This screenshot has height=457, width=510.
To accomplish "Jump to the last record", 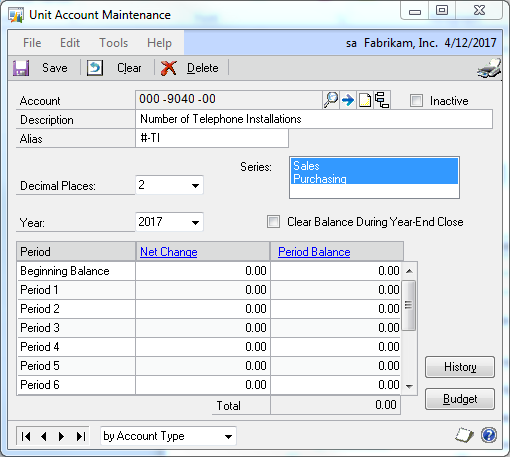I will point(81,436).
